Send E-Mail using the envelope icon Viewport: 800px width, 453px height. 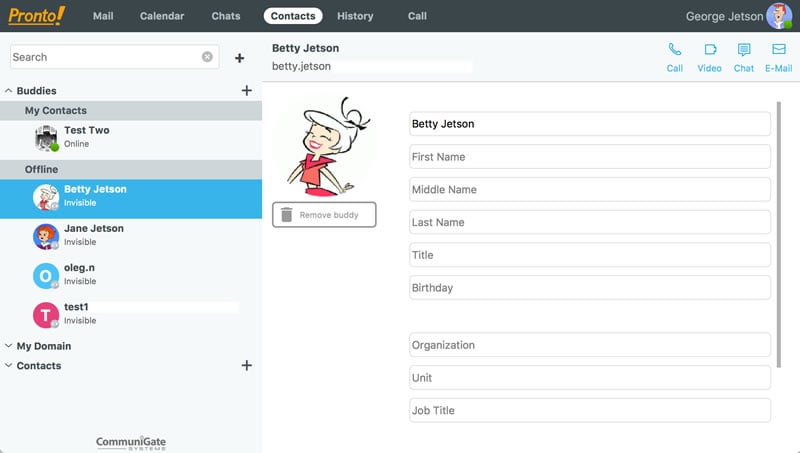[778, 56]
